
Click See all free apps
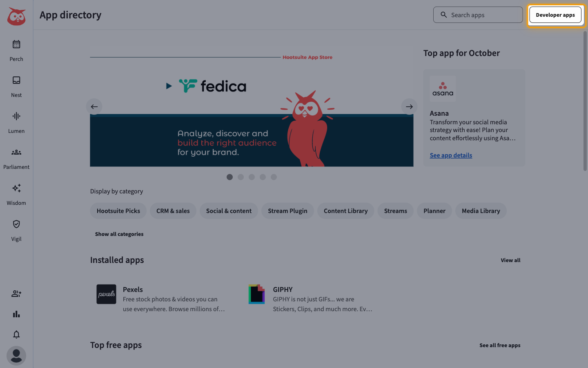pos(500,345)
